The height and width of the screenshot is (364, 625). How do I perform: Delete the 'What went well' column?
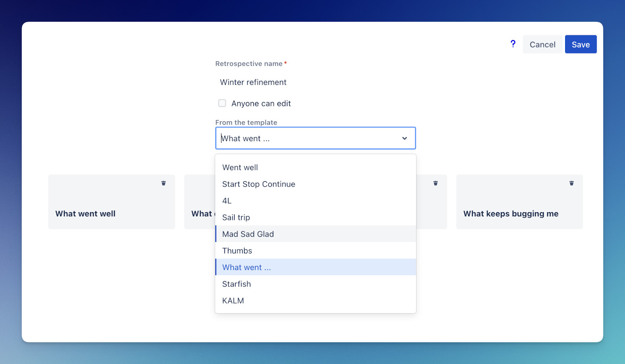[163, 183]
